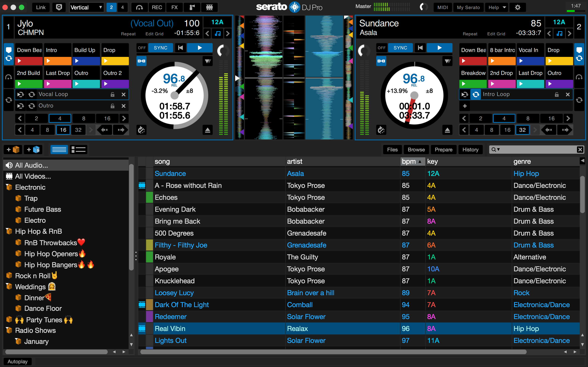The height and width of the screenshot is (367, 588).
Task: Open the Browse tab in library
Action: point(416,149)
